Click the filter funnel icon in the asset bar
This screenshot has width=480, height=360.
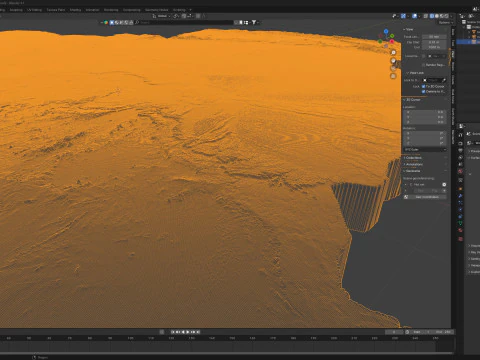pyautogui.click(x=254, y=22)
